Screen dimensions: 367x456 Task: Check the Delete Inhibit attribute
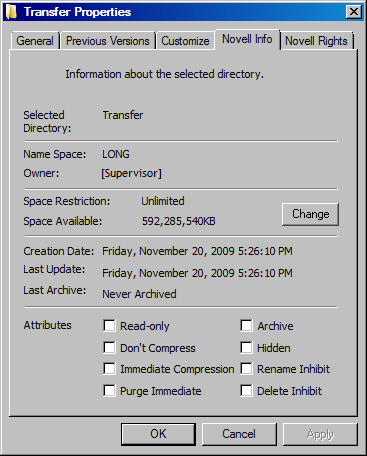tap(246, 391)
